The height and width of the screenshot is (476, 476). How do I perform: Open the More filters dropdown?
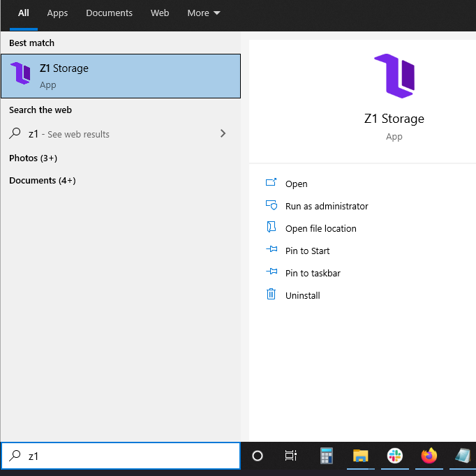pos(203,13)
